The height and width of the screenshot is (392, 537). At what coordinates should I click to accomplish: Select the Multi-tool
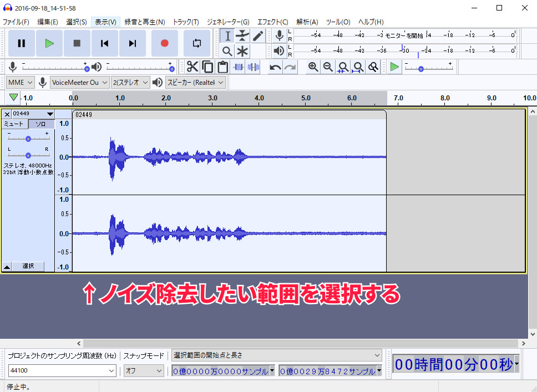tap(242, 50)
